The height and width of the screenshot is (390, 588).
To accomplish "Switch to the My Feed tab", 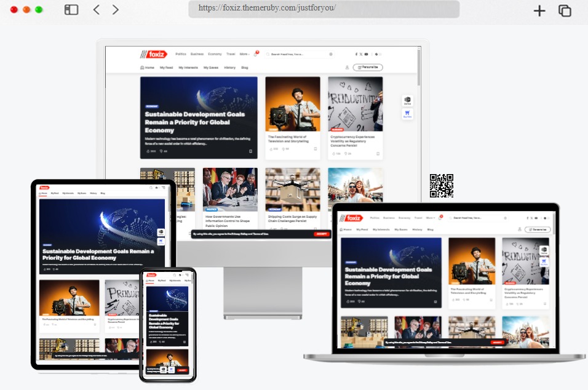I will click(x=166, y=67).
